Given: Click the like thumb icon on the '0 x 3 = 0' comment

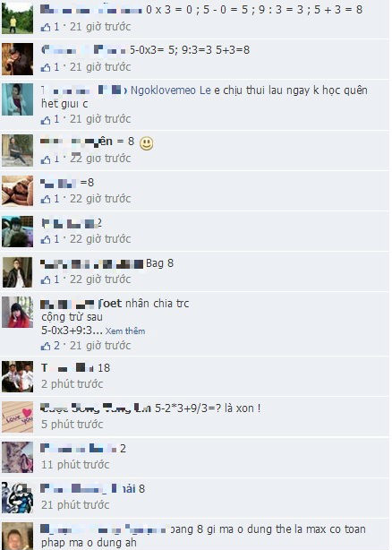Looking at the screenshot, I should (46, 27).
